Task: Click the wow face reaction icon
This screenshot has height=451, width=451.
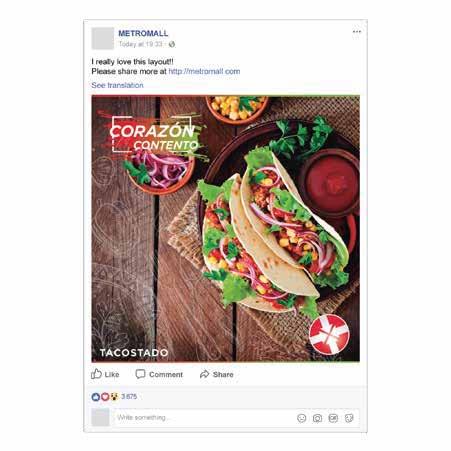Action: pyautogui.click(x=114, y=397)
